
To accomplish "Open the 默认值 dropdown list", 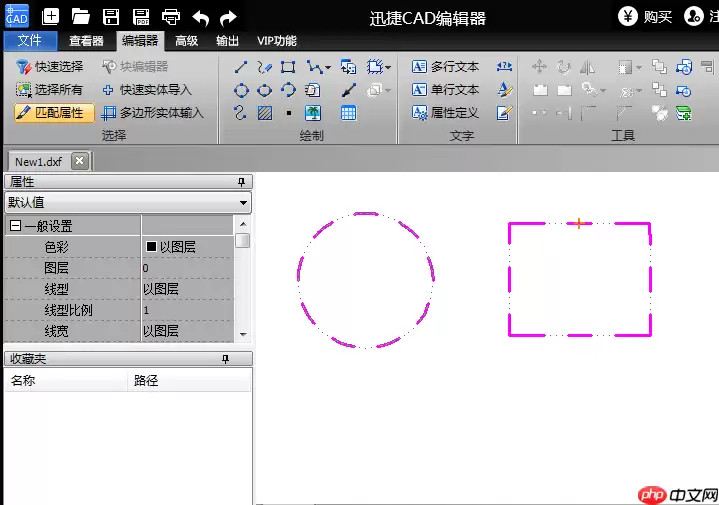I will coord(244,203).
